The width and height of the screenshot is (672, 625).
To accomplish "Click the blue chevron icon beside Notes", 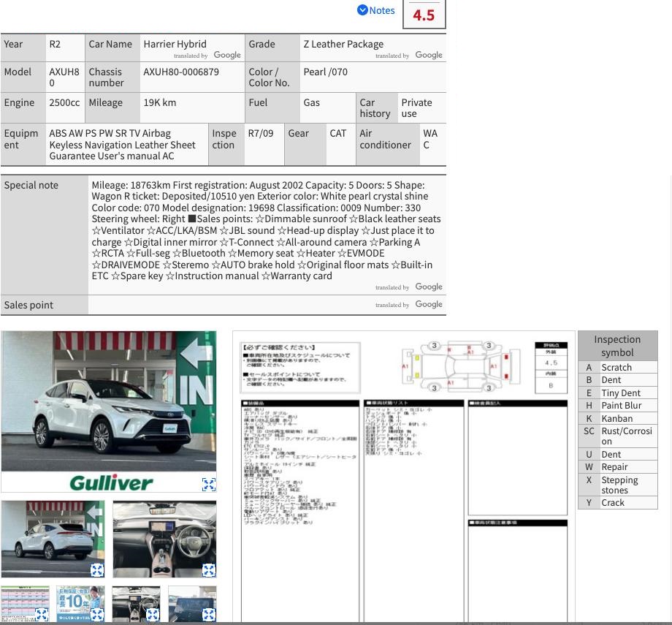I will pyautogui.click(x=362, y=10).
